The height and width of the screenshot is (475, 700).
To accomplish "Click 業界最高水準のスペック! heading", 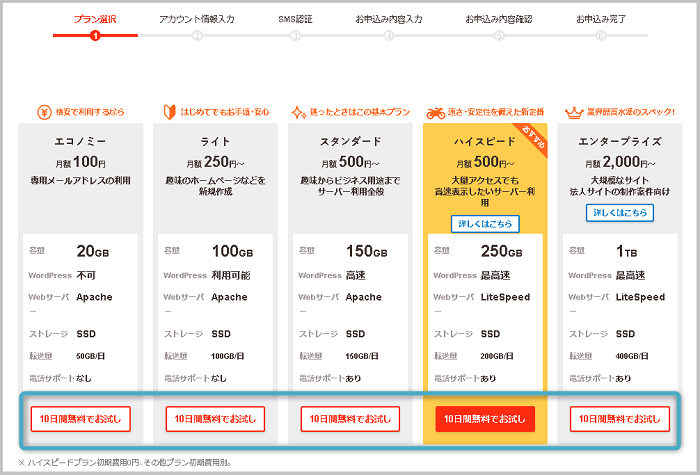I will tap(631, 112).
